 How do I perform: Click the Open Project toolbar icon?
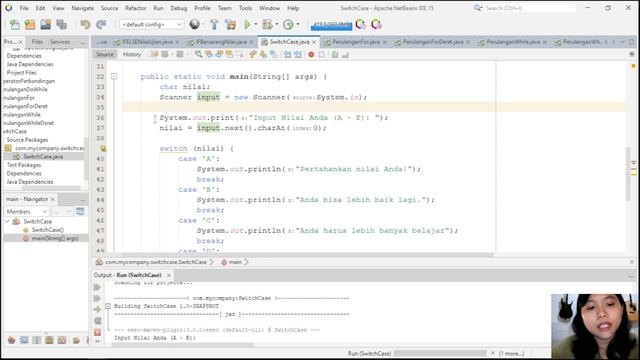click(x=45, y=25)
